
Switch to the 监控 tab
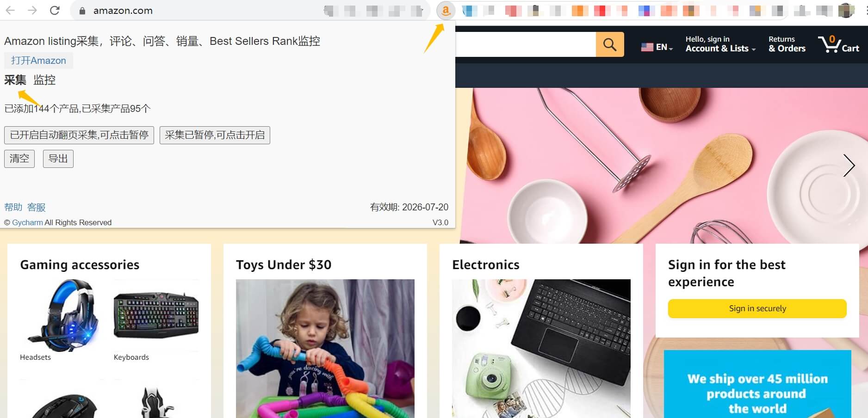tap(44, 80)
